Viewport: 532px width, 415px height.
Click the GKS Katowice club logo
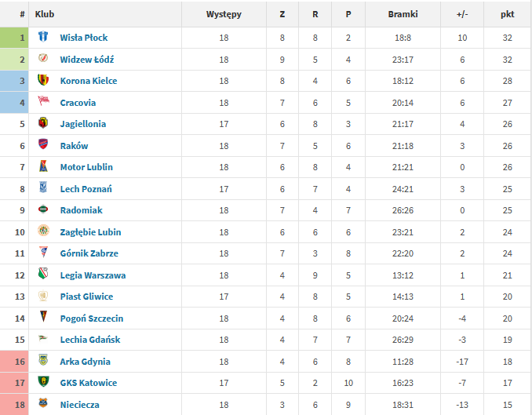coord(43,383)
